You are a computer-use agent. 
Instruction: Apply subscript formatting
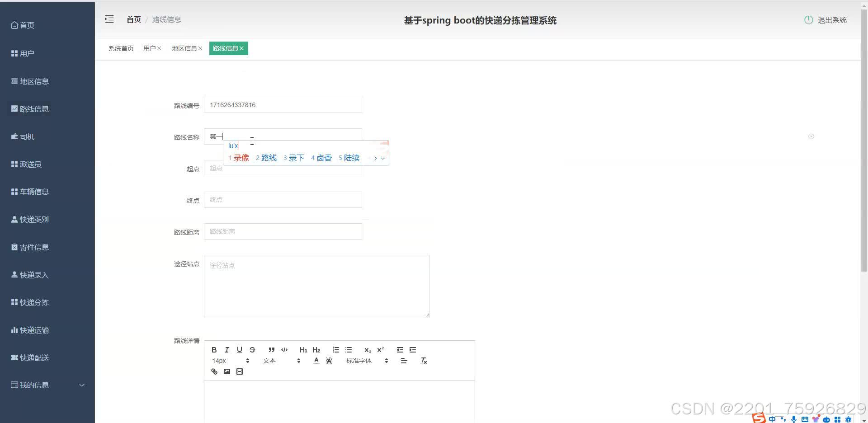(368, 350)
